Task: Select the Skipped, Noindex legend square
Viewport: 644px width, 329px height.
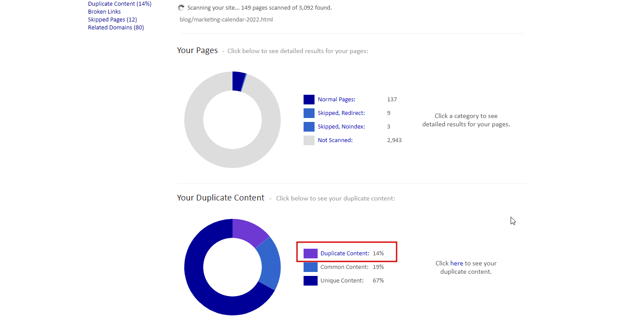Action: coord(308,126)
